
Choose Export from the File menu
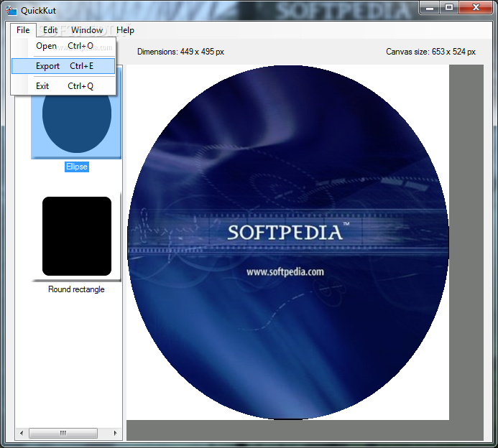[x=63, y=66]
